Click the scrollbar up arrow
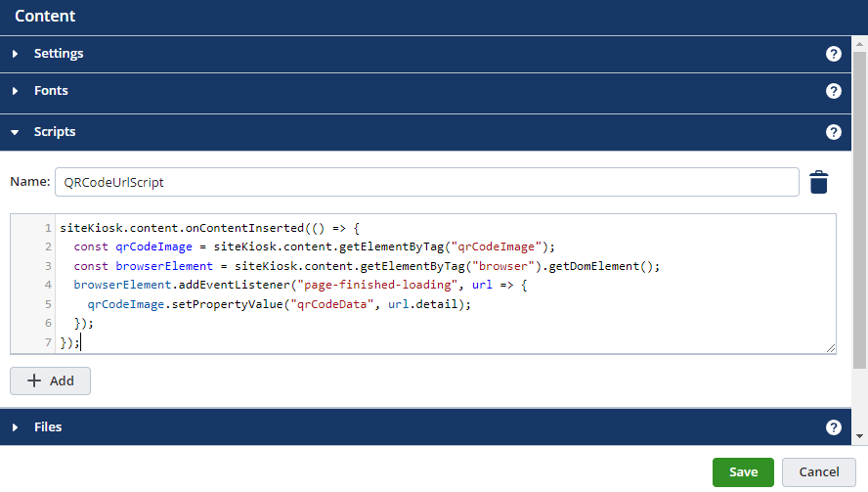The height and width of the screenshot is (492, 868). tap(860, 41)
